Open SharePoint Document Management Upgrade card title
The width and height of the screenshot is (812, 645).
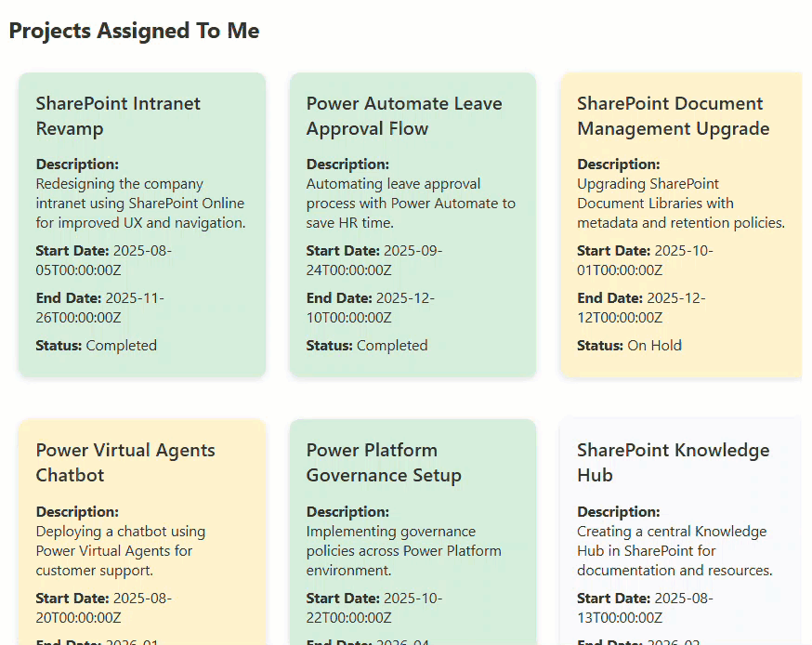674,116
